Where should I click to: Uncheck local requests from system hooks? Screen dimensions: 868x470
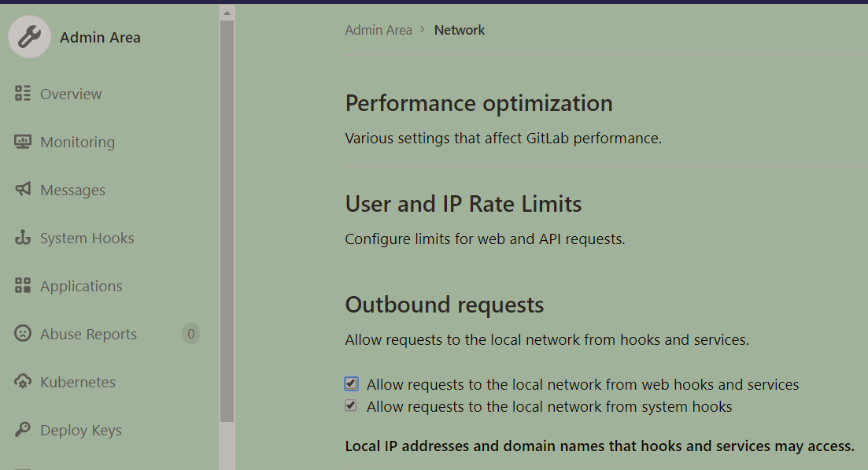351,406
